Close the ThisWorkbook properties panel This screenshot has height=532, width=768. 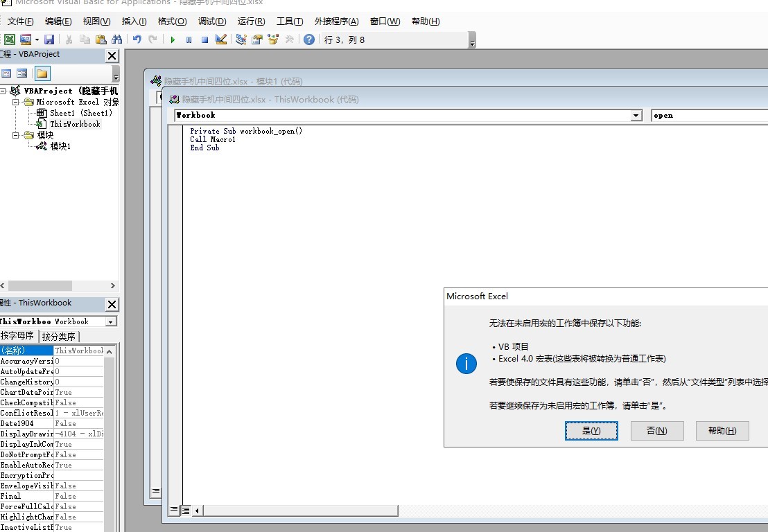point(112,304)
